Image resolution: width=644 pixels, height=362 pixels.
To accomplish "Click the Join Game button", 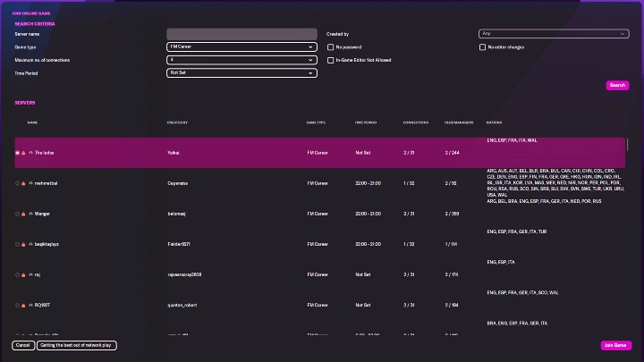I will point(615,345).
